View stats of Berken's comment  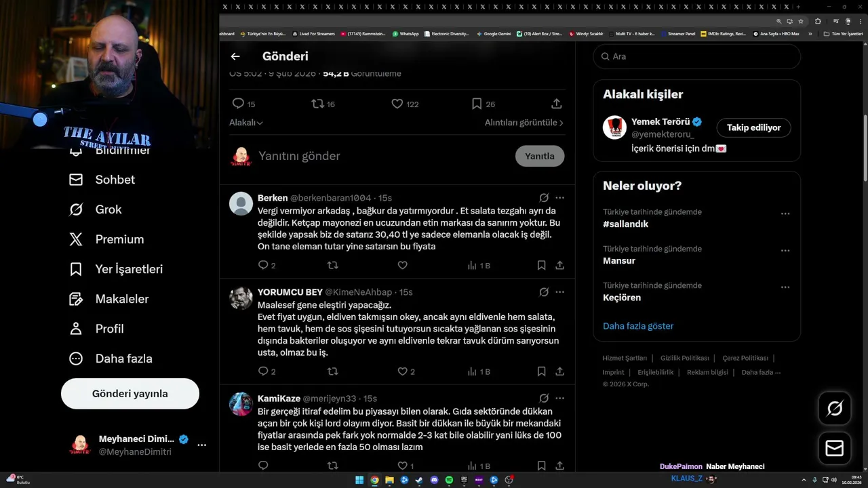point(478,265)
